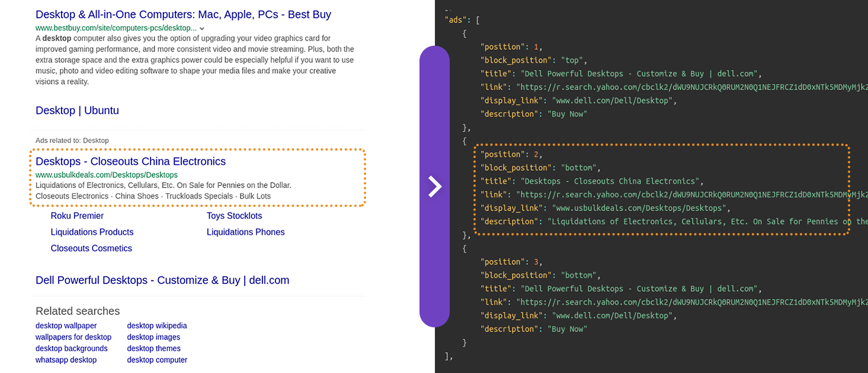Viewport: 868px width, 373px height.
Task: Click the "whatsapp desktop" related search
Action: point(66,359)
